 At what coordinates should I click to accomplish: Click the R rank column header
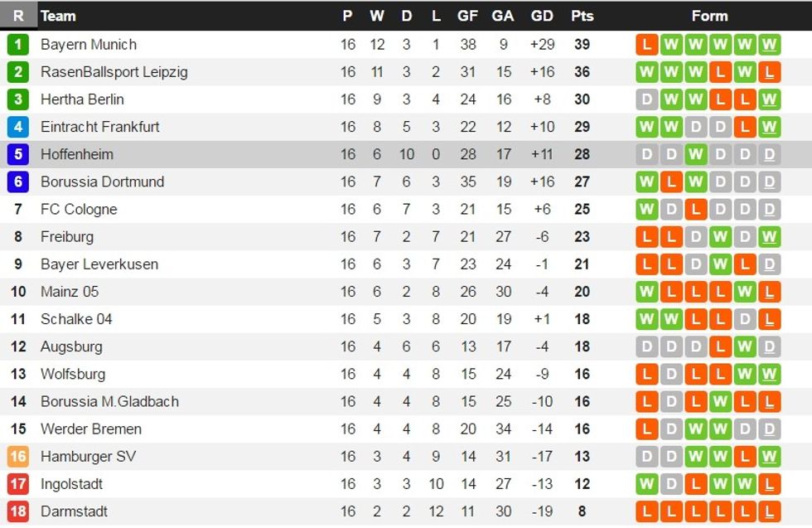point(18,16)
